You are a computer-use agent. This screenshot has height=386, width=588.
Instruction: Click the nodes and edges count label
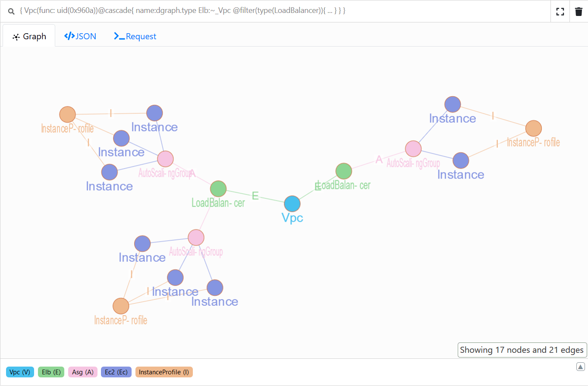click(522, 350)
